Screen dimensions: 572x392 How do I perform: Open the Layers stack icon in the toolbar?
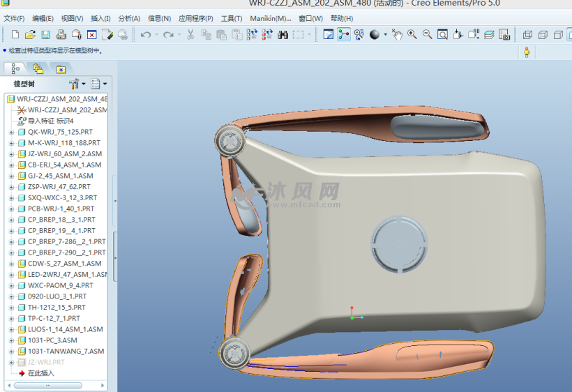489,34
